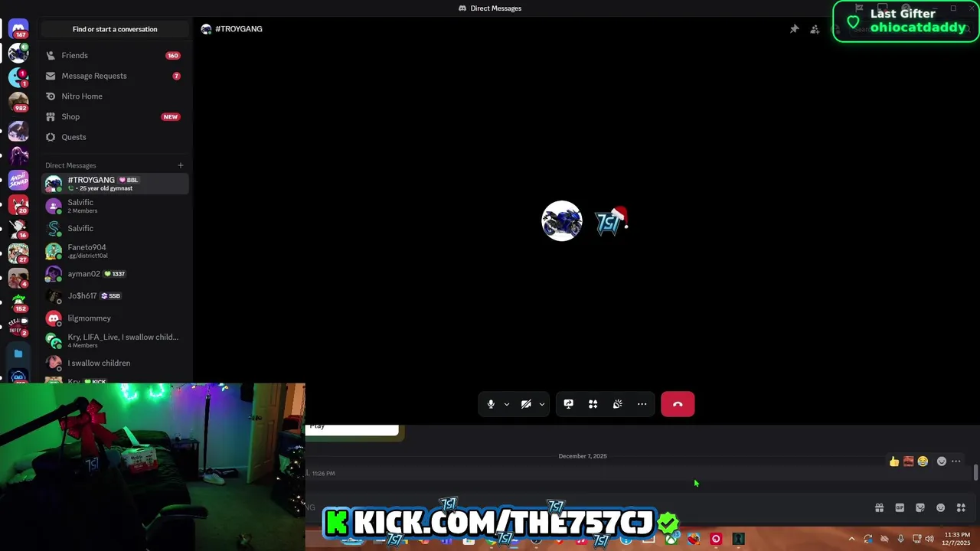Start an activity from call controls
This screenshot has height=551, width=980.
tap(593, 404)
